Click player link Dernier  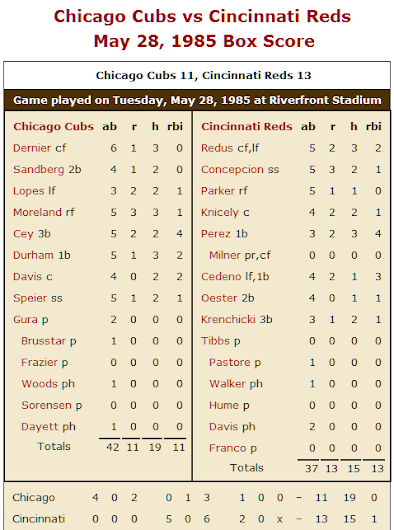click(x=32, y=148)
